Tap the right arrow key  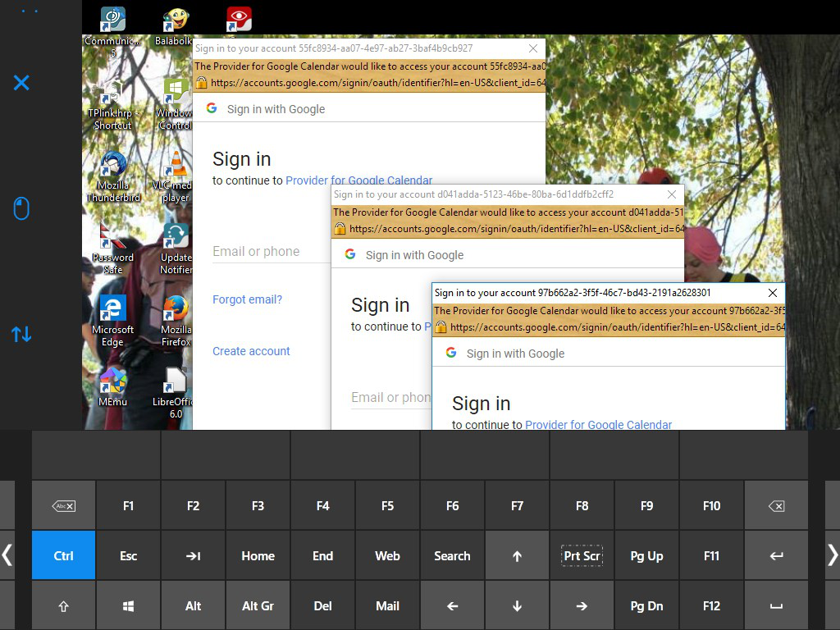click(582, 606)
